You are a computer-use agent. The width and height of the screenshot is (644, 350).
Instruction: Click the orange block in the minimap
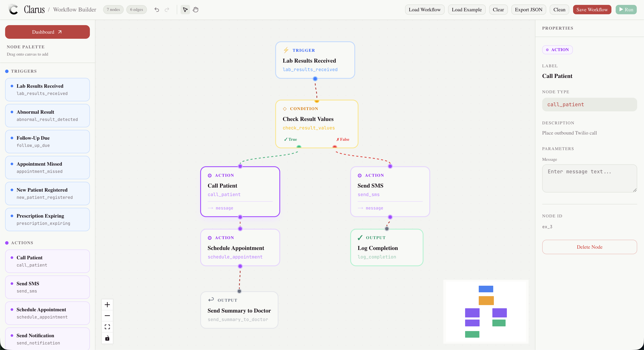[x=486, y=300]
